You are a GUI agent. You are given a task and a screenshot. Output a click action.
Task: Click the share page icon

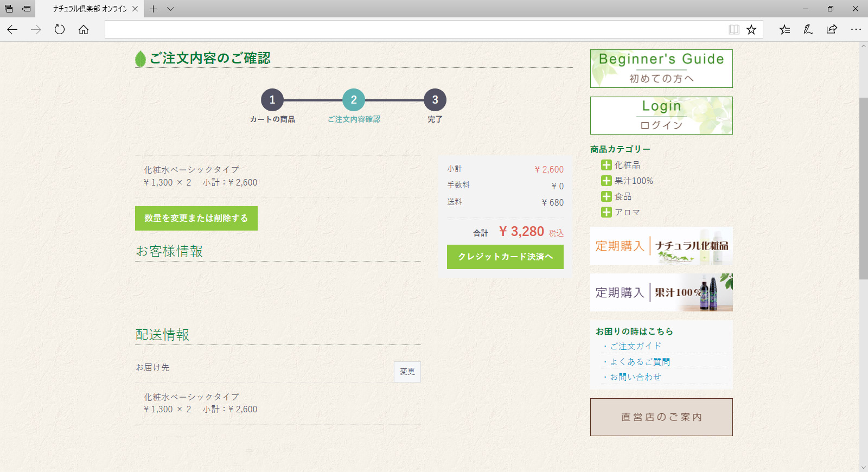coord(832,29)
